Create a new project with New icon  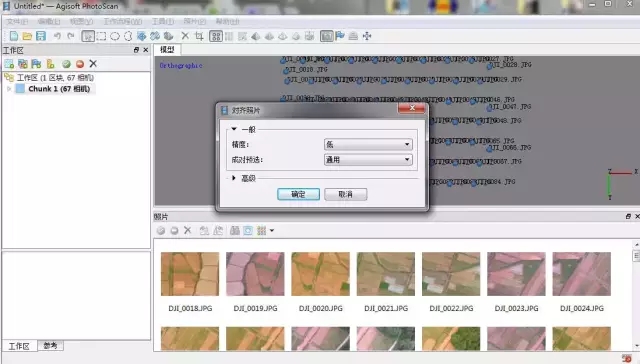tap(14, 36)
